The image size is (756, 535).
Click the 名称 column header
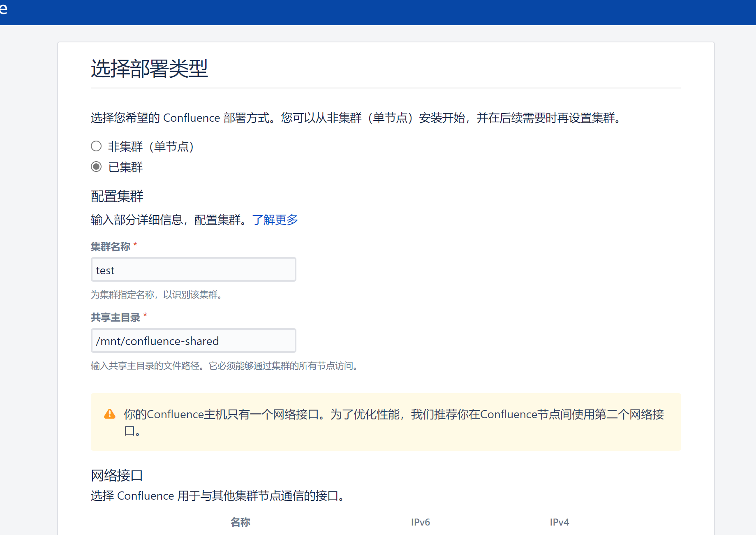(x=240, y=522)
